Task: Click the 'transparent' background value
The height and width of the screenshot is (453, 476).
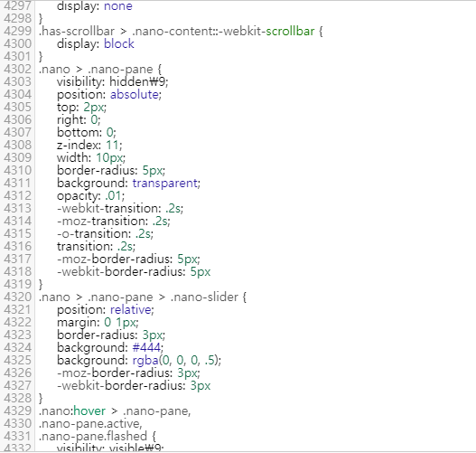Action: [165, 184]
